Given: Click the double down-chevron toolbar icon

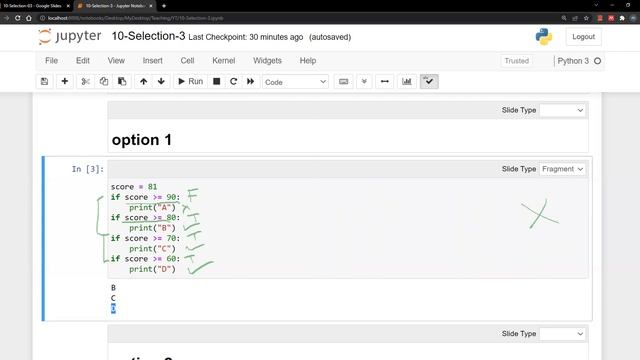Looking at the screenshot, I should pos(364,81).
